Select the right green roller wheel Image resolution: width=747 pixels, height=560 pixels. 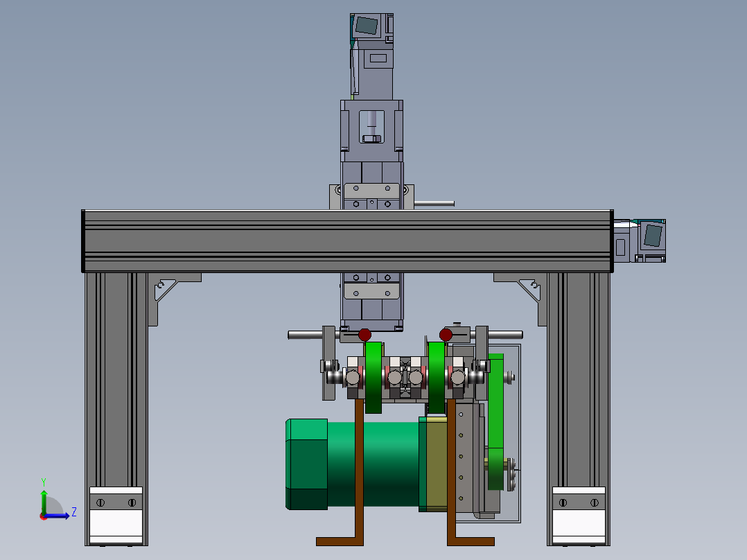tap(437, 378)
